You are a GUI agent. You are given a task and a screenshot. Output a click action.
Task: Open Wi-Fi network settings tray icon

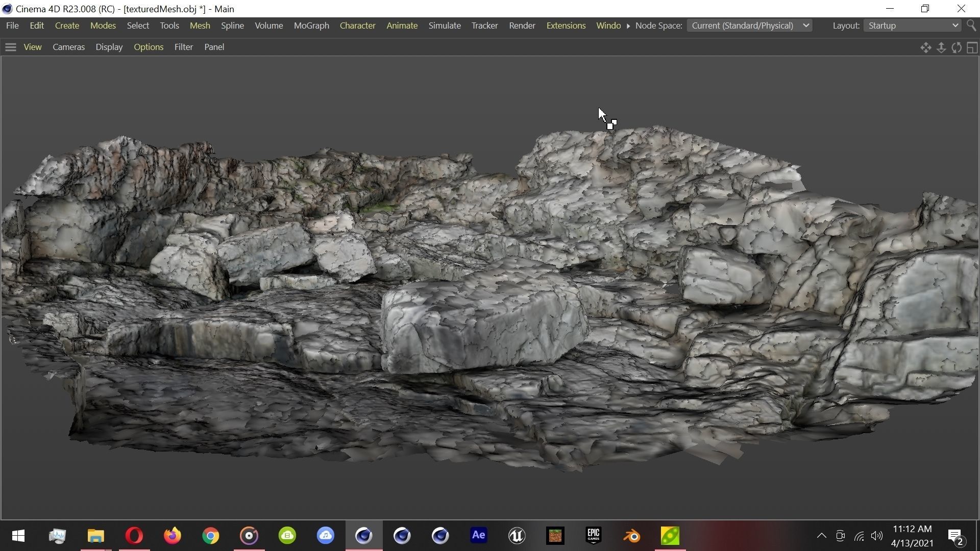point(860,536)
